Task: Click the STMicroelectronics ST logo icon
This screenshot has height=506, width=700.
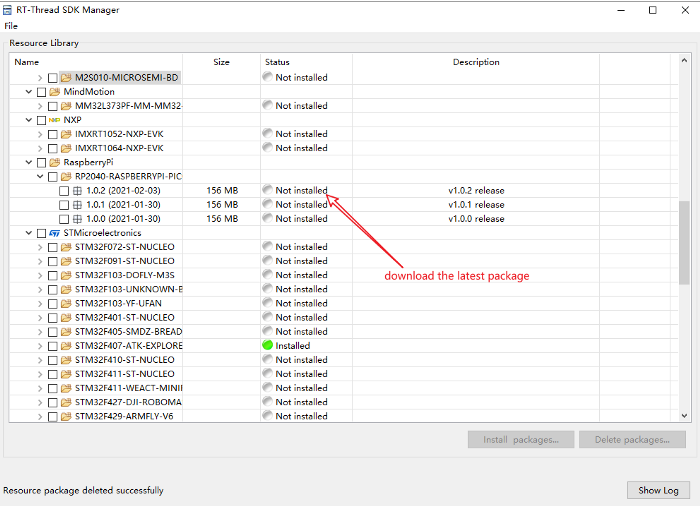Action: tap(54, 233)
